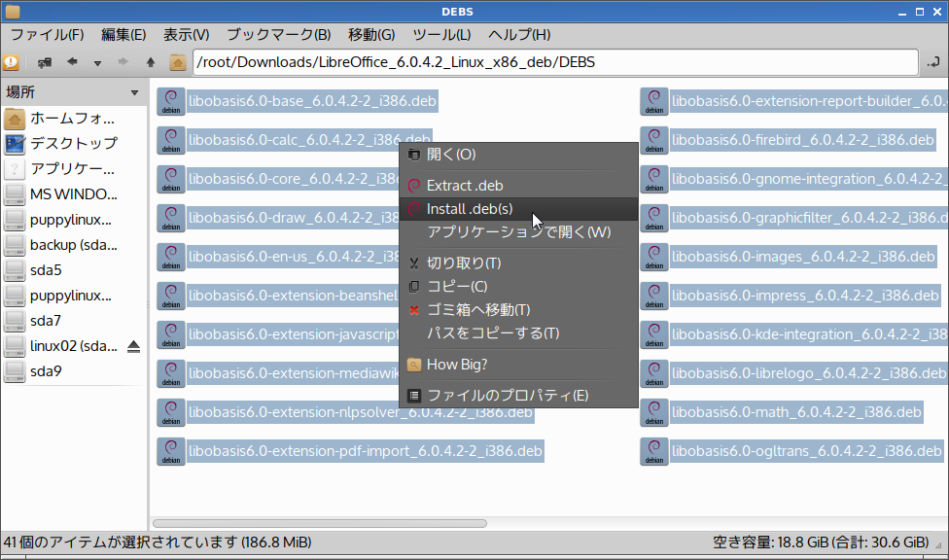Open sda5 volume in sidebar
The height and width of the screenshot is (560, 949).
74,270
